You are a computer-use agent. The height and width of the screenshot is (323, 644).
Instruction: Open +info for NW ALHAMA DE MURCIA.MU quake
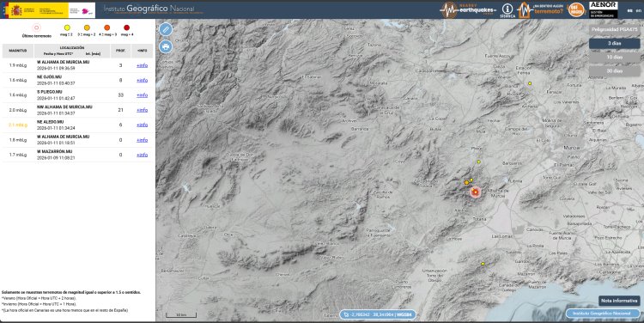click(x=142, y=110)
